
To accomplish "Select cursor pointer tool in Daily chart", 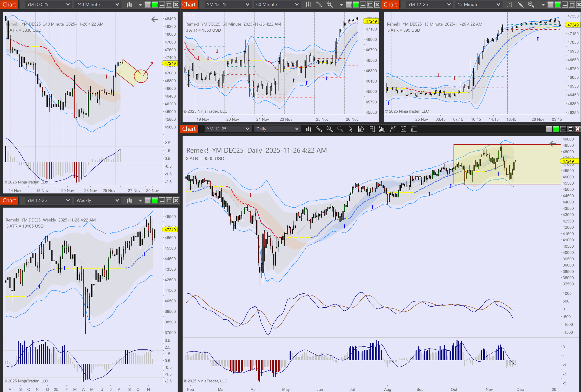I will pyautogui.click(x=350, y=129).
